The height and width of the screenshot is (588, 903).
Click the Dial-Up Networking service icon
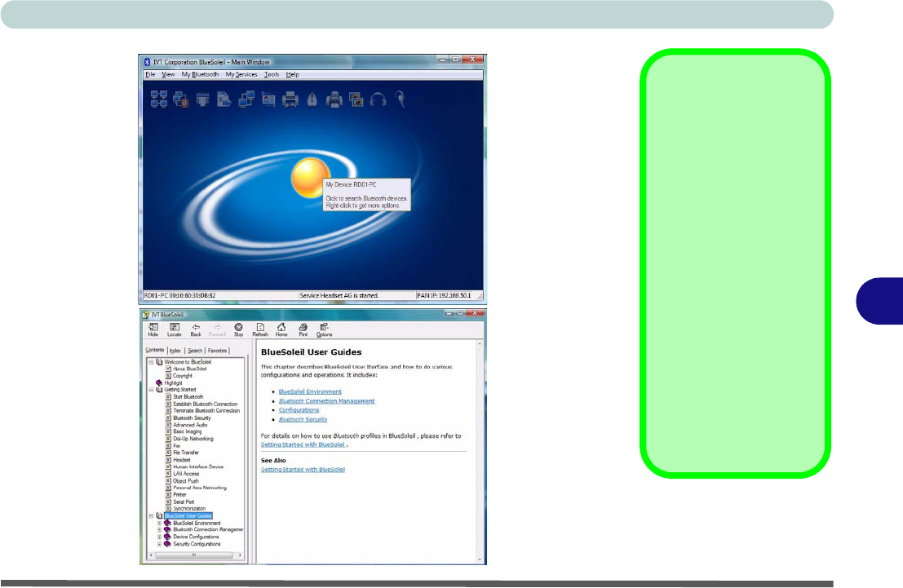point(181,99)
